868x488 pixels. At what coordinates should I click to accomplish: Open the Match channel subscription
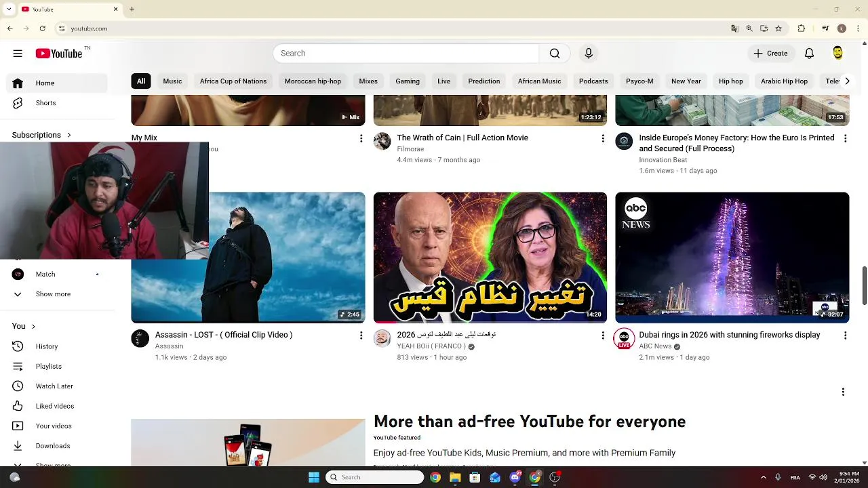click(x=57, y=274)
